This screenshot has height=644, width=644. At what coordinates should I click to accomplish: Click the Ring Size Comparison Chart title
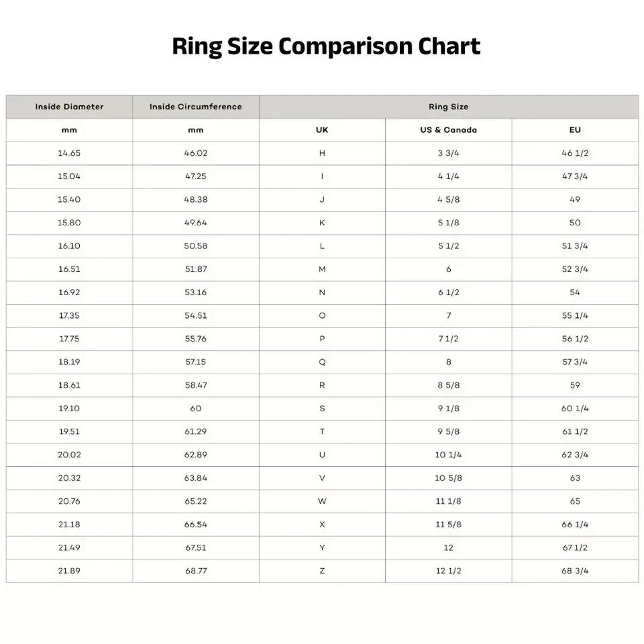click(326, 46)
